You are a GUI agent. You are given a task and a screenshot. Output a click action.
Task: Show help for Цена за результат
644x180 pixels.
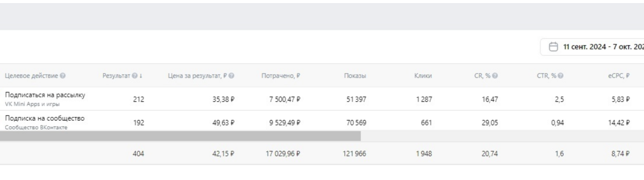tap(232, 76)
